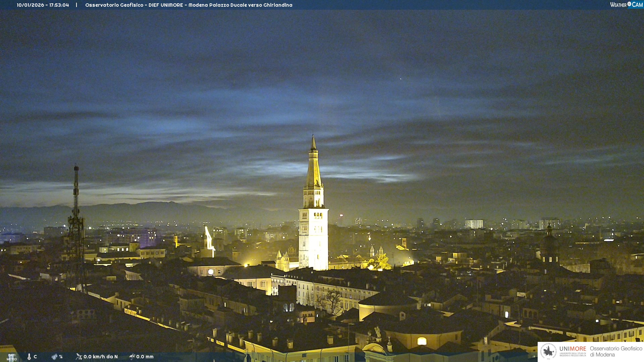
Task: Click the lit construction crane
Action: click(x=209, y=239)
